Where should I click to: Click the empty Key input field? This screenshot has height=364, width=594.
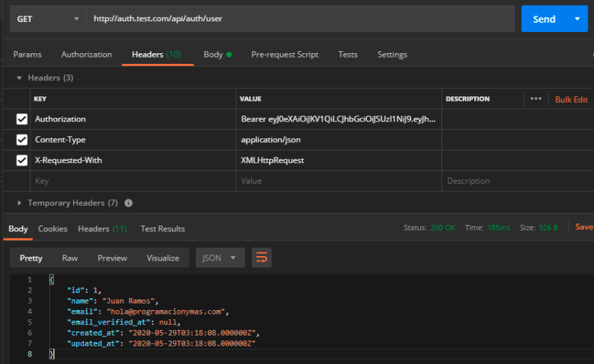point(133,181)
